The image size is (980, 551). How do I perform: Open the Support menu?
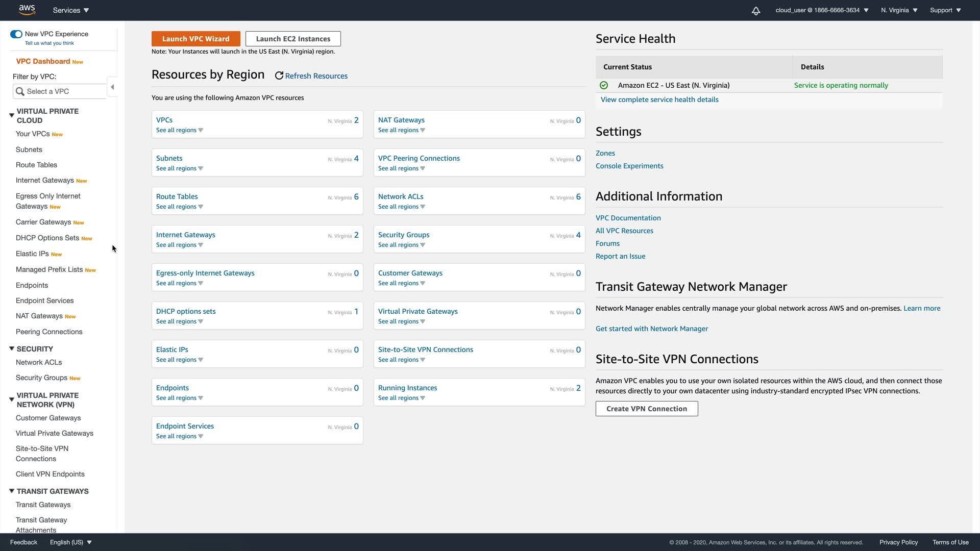point(945,10)
